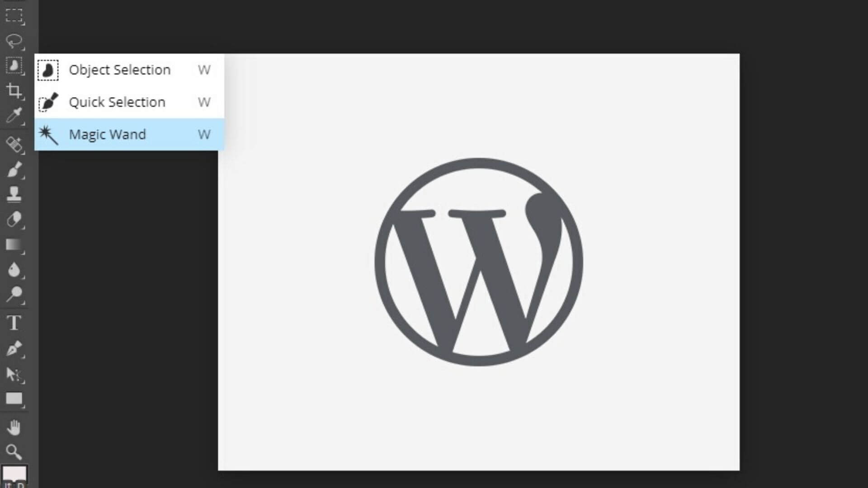Click the Quick Selection menu item
This screenshot has height=488, width=868.
tap(117, 102)
